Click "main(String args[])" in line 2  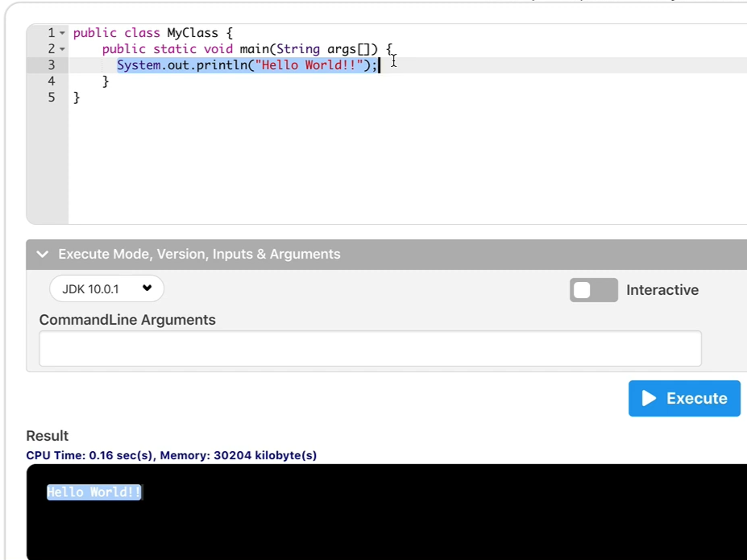309,49
